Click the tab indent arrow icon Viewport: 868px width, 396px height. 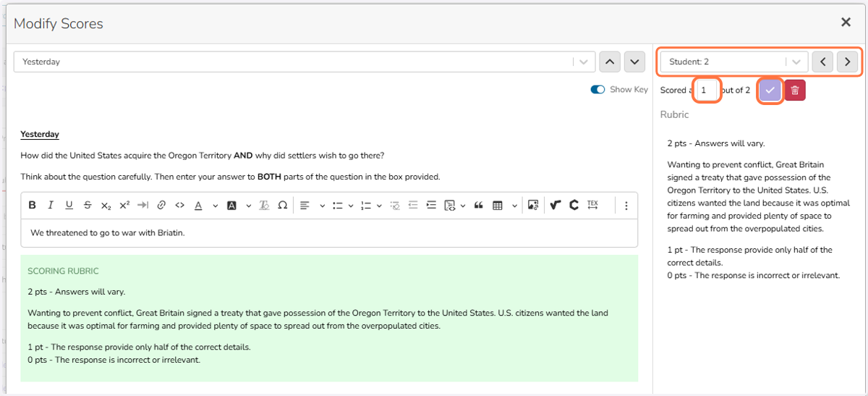click(143, 206)
